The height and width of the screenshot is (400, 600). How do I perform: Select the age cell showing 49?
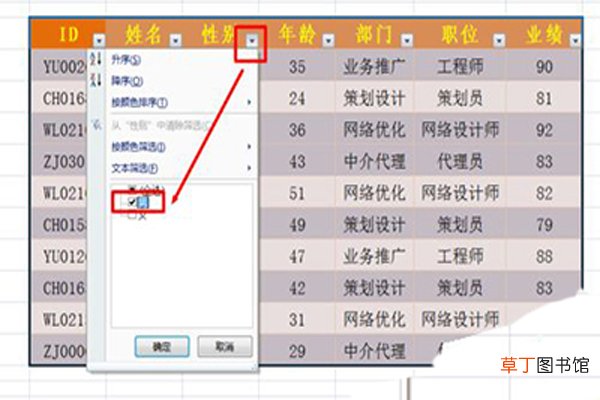[x=297, y=225]
